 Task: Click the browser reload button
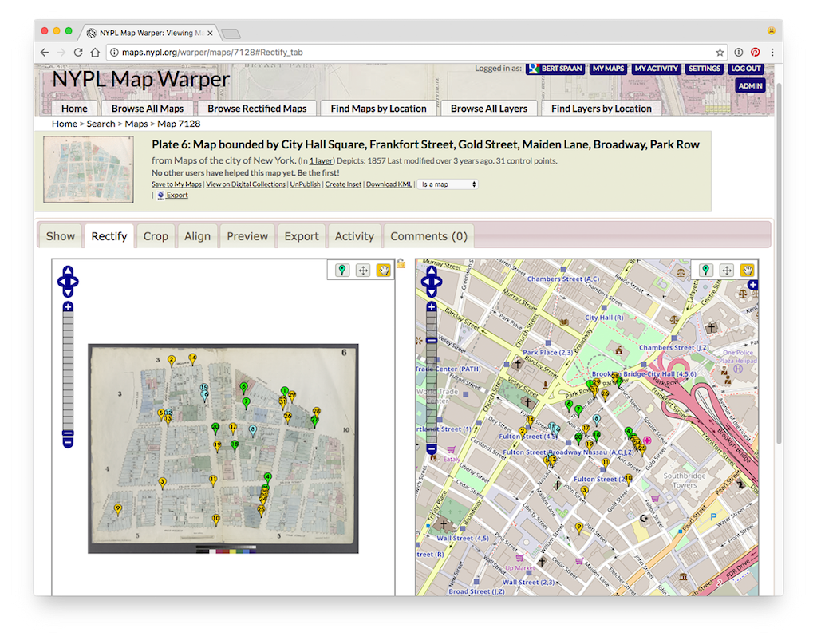coord(78,52)
